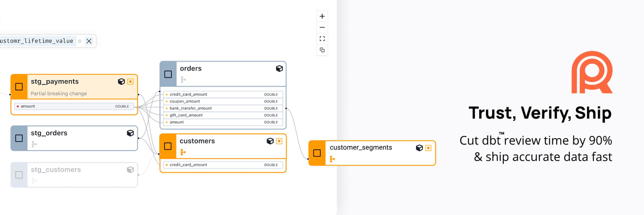Click the model cube icon on orders
644x215 pixels.
click(x=279, y=69)
